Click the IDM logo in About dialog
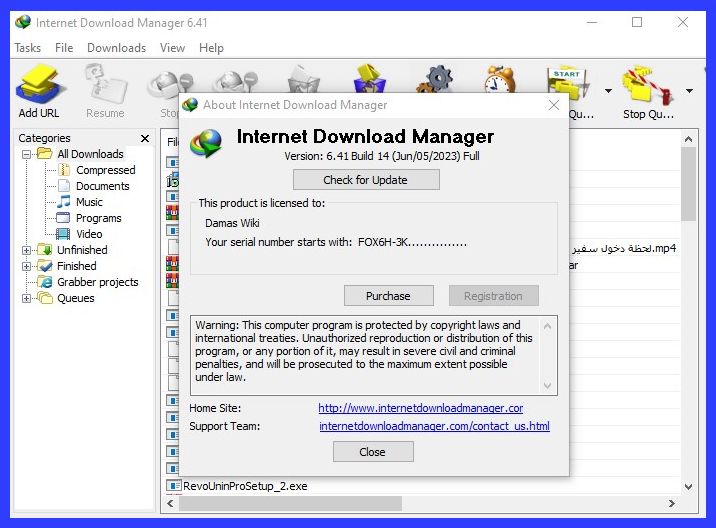716x528 pixels. point(206,143)
